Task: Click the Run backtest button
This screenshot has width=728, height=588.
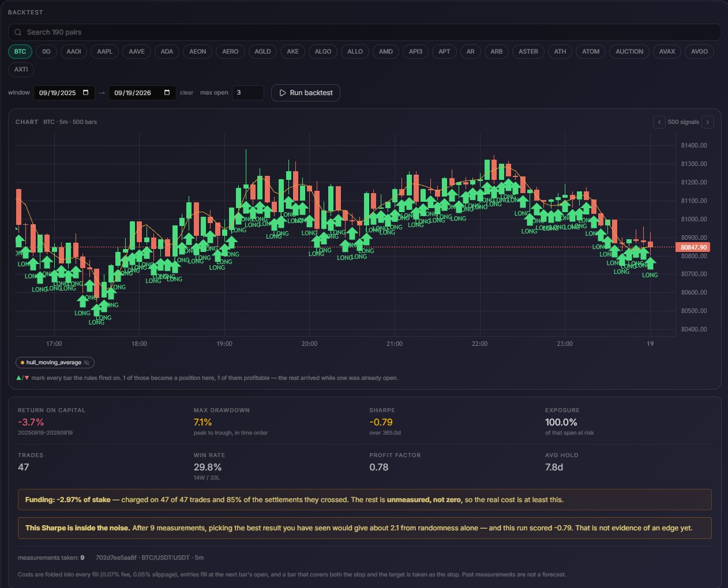Action: point(306,93)
